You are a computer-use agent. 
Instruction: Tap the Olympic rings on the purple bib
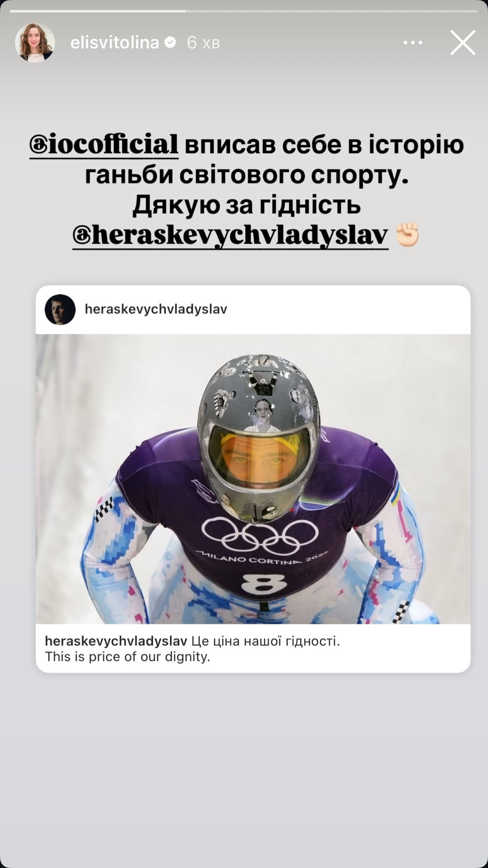pos(259,535)
